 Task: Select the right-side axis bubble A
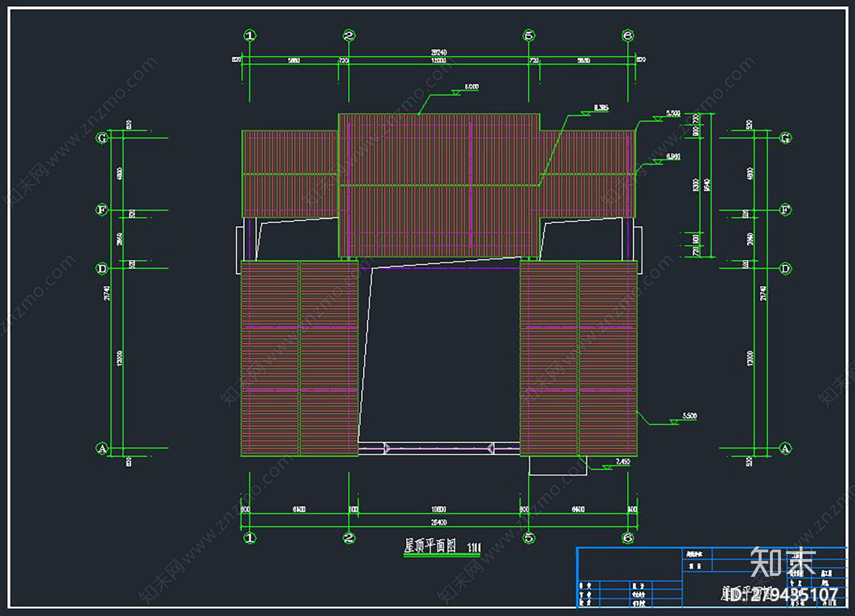coord(785,448)
